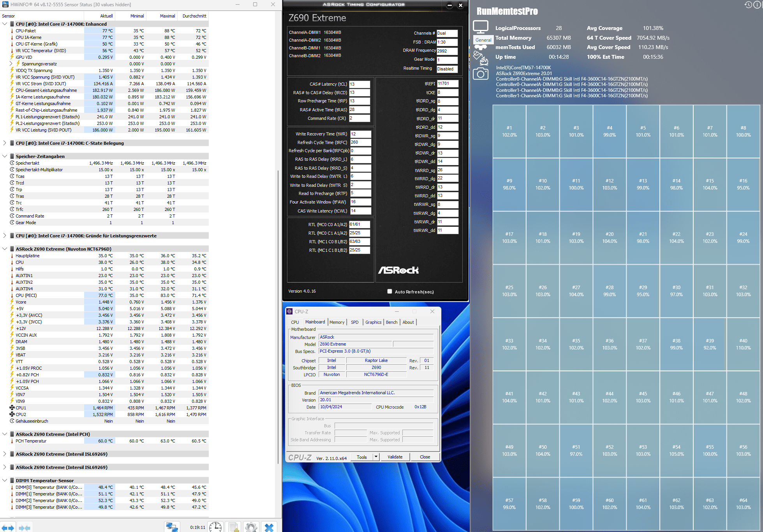
Task: Click the info circle icon in RunMemtestPro
Action: pyautogui.click(x=757, y=5)
